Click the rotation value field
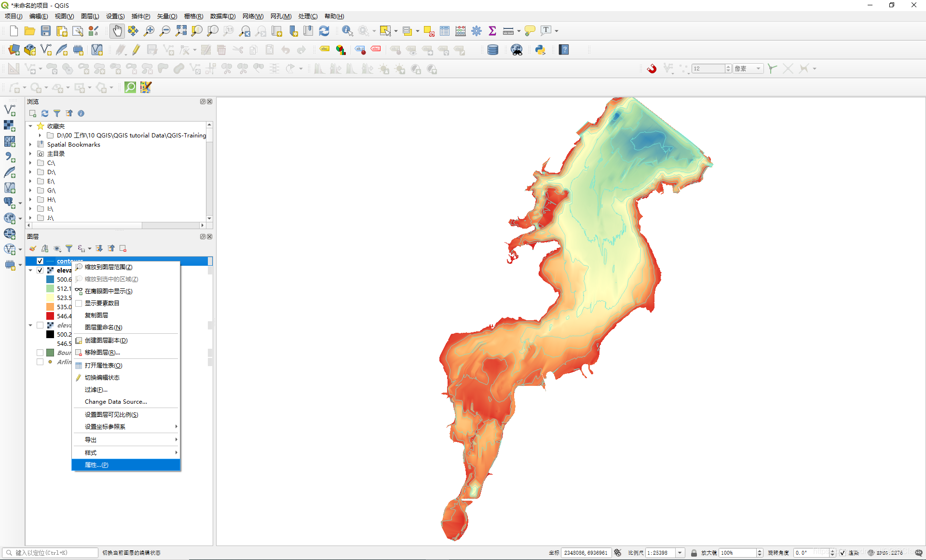This screenshot has height=560, width=926. 811,553
